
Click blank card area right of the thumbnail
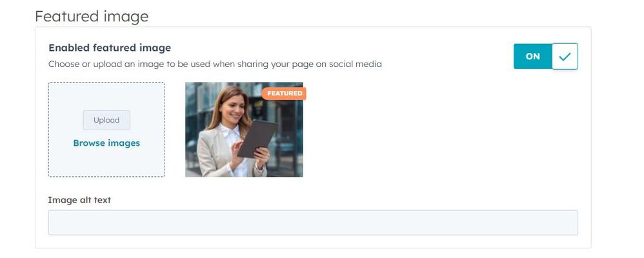[x=439, y=129]
